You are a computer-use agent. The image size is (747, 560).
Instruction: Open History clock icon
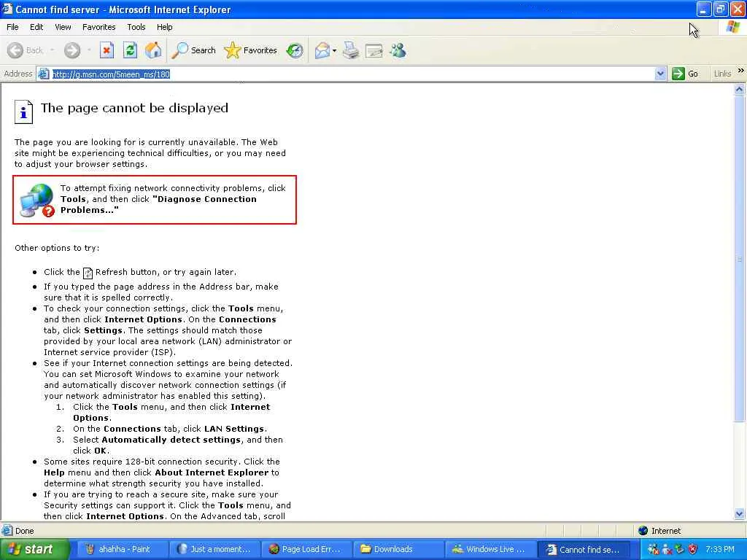295,50
